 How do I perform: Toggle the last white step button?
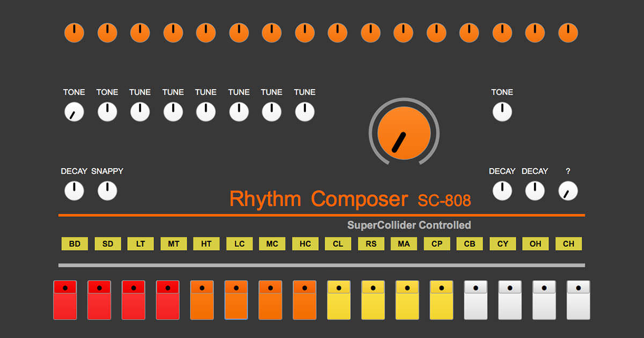[578, 300]
